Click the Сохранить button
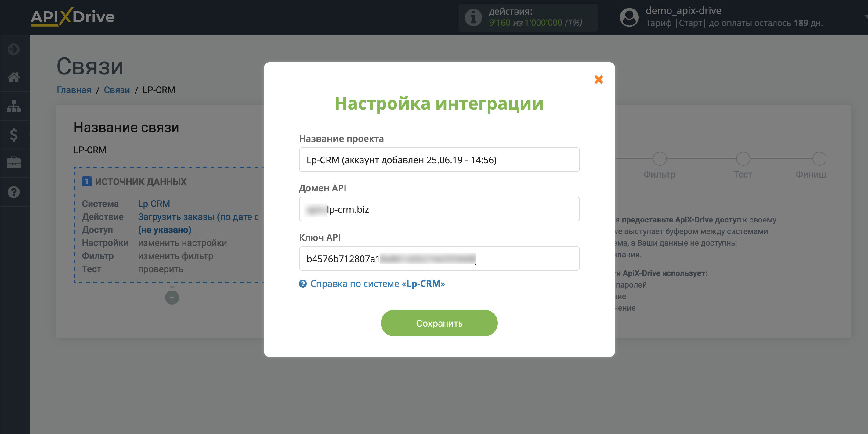This screenshot has height=434, width=868. (439, 323)
